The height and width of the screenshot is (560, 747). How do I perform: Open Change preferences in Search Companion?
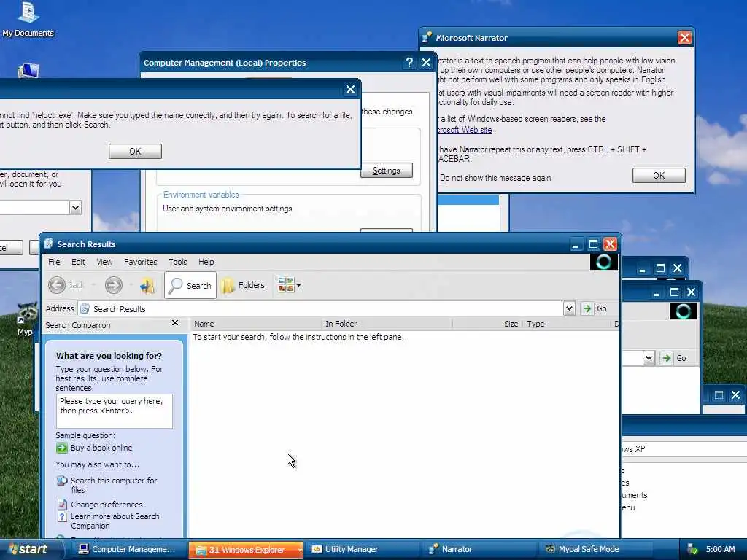[107, 505]
